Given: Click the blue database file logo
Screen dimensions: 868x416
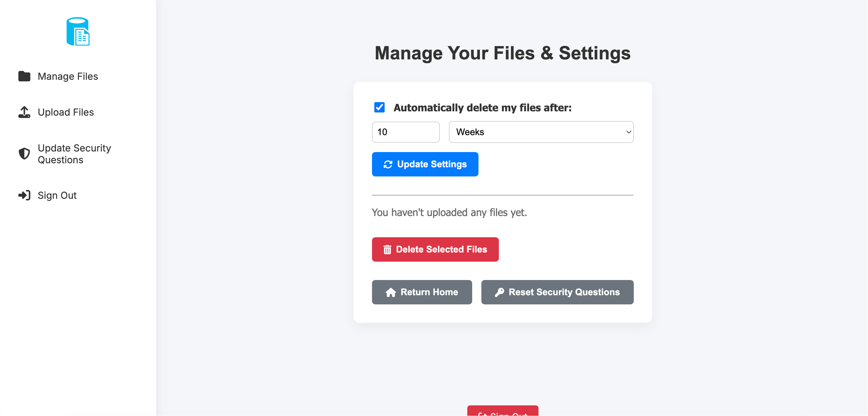Looking at the screenshot, I should pyautogui.click(x=78, y=31).
